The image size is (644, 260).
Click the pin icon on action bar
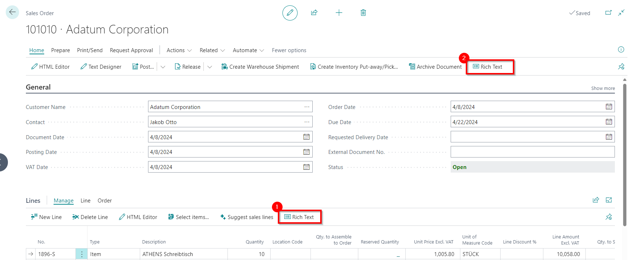pyautogui.click(x=621, y=67)
